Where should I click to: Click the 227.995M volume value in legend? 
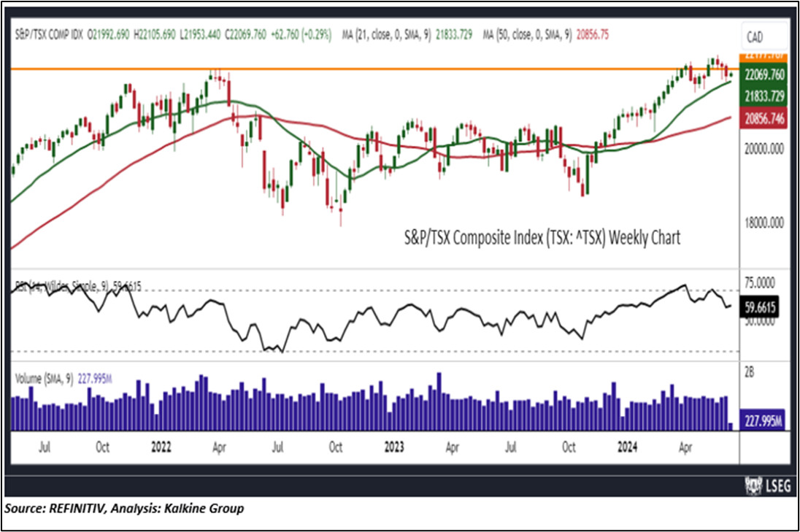tap(95, 379)
